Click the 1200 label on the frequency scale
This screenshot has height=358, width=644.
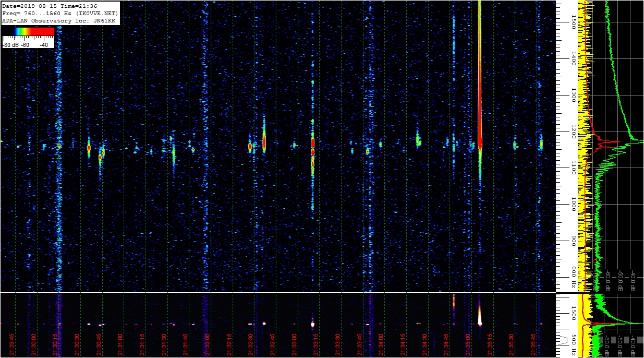(574, 131)
